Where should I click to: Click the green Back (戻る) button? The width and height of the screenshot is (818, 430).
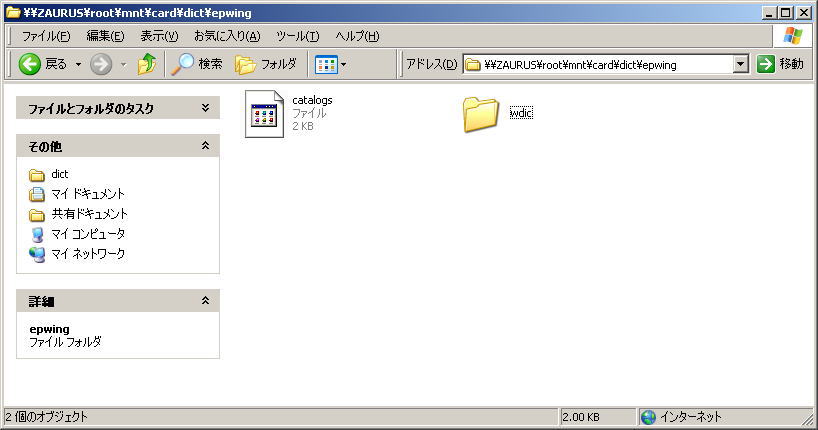point(43,64)
